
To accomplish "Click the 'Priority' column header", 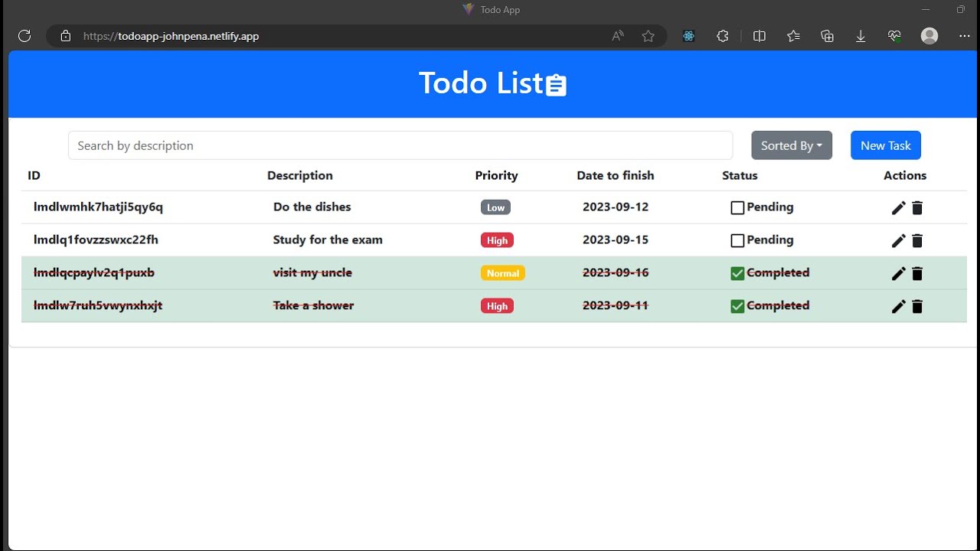I will pyautogui.click(x=496, y=175).
